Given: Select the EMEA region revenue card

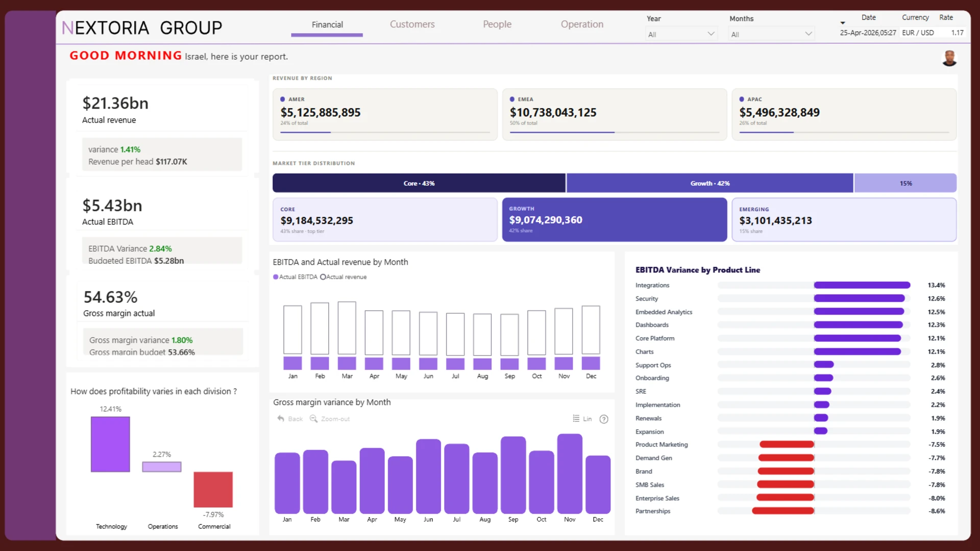Looking at the screenshot, I should 614,114.
